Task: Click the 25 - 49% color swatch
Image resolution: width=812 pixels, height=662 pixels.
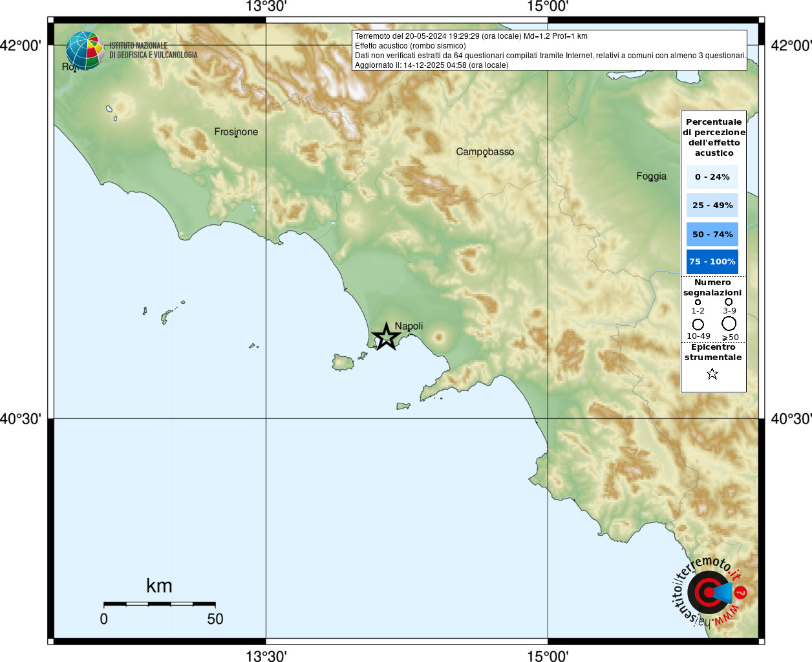Action: click(712, 205)
